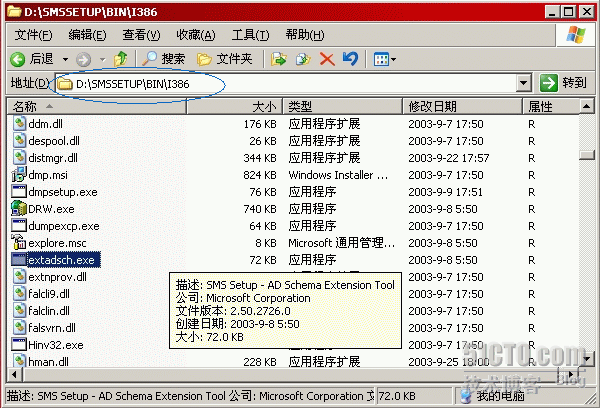Open the Views dropdown button

point(384,59)
